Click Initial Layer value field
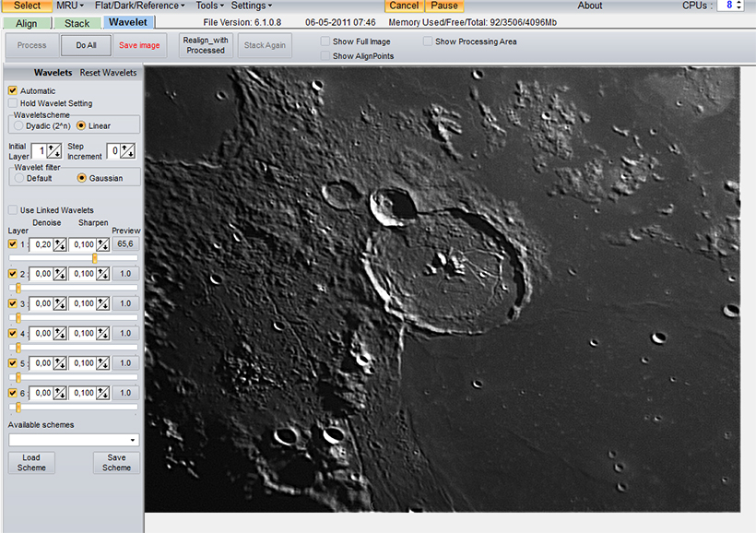 pos(39,151)
